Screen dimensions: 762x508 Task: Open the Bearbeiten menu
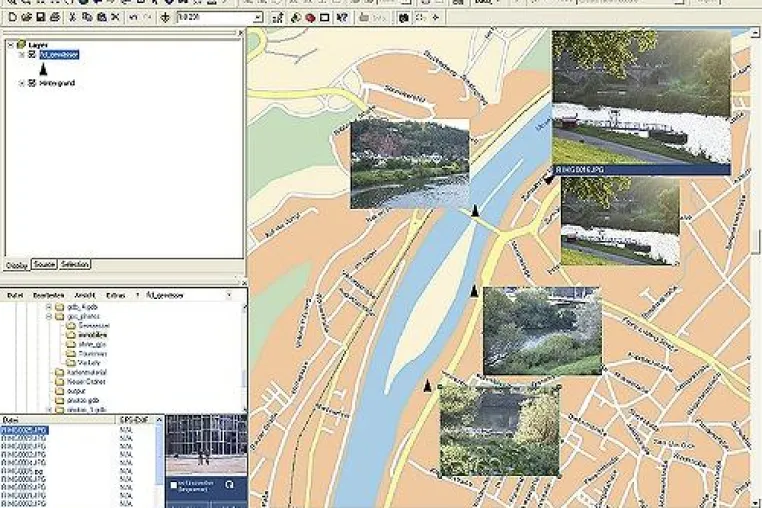[x=49, y=295]
